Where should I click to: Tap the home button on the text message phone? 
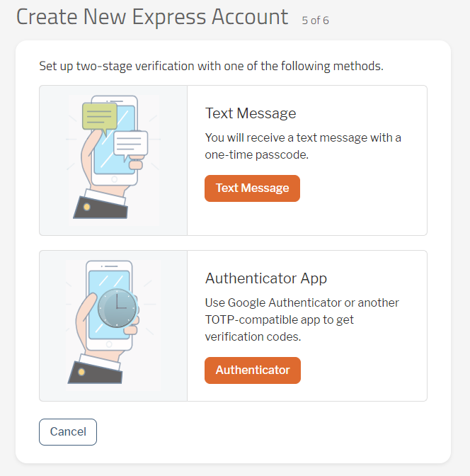click(x=115, y=179)
